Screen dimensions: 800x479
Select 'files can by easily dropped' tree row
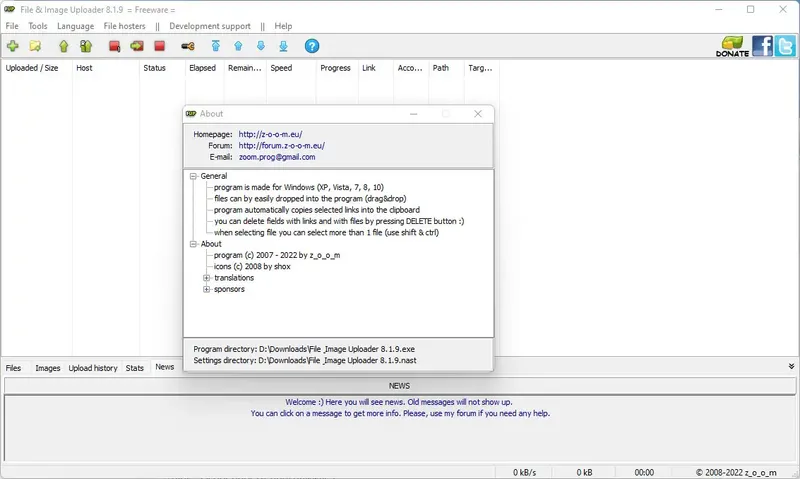coord(310,198)
